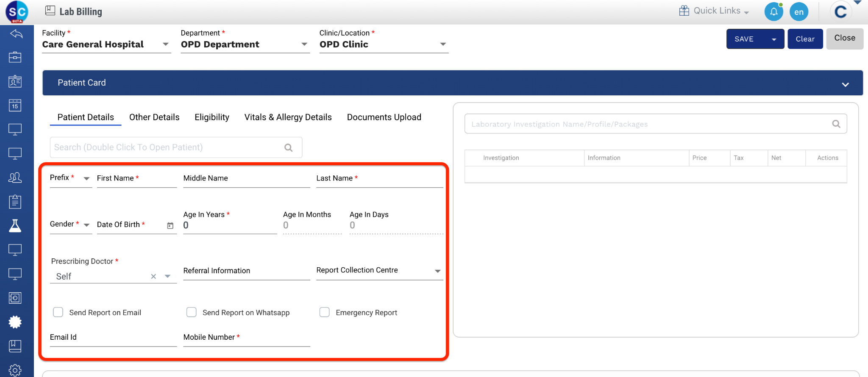
Task: Switch to the Other Details tab
Action: click(154, 117)
